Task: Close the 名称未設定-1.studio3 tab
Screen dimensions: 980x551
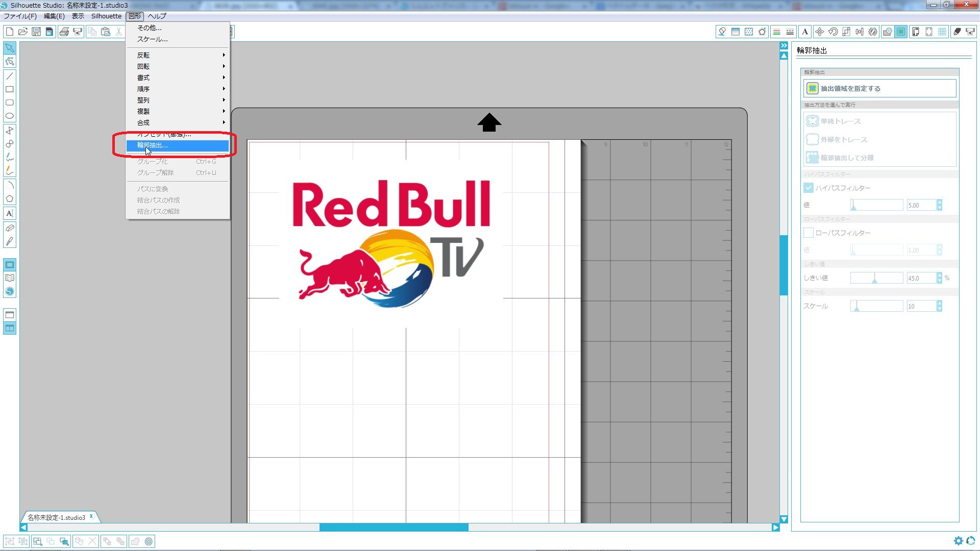Action: click(91, 516)
